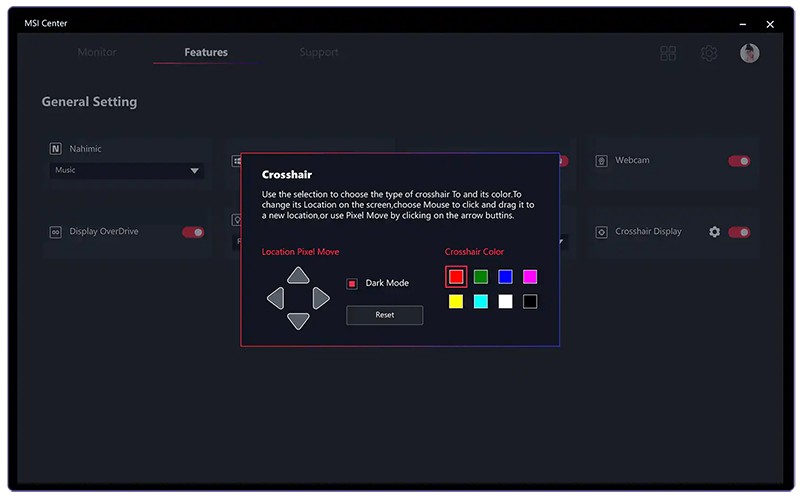The width and height of the screenshot is (800, 496).
Task: Select the cyan crosshair color
Action: (481, 302)
